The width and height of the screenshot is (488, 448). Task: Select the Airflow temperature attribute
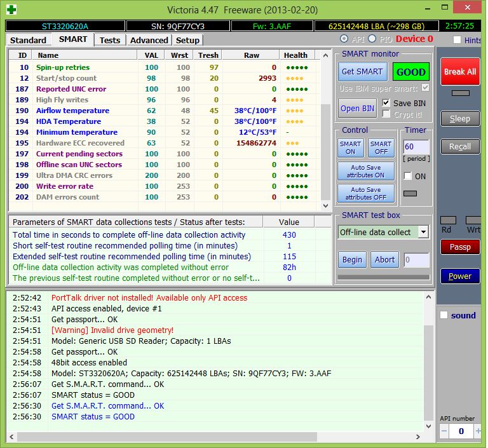(x=165, y=111)
